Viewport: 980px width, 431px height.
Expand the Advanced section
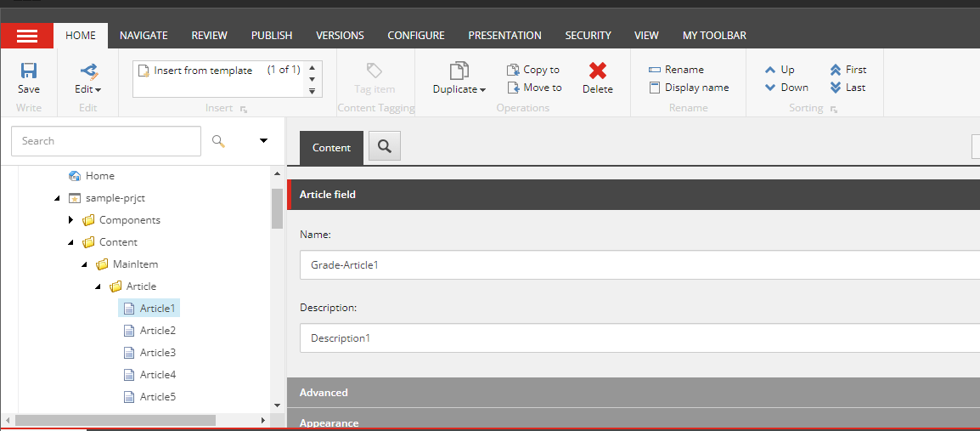tap(634, 392)
